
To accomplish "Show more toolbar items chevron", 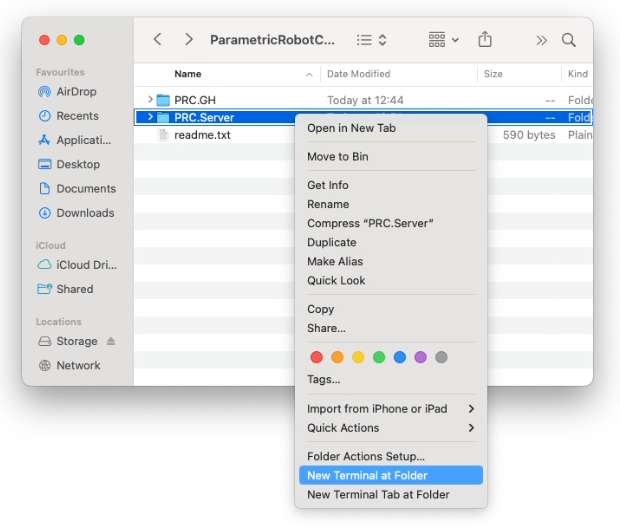I will [x=541, y=40].
